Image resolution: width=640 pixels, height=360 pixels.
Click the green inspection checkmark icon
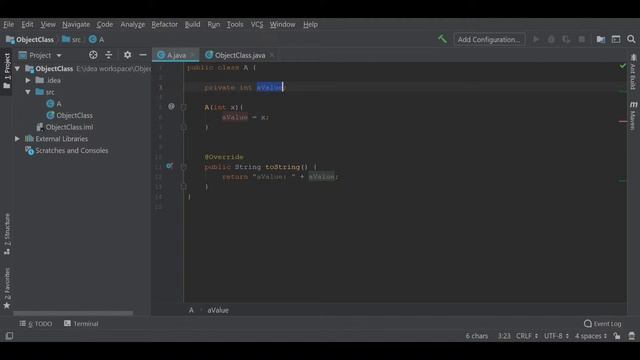click(x=622, y=66)
